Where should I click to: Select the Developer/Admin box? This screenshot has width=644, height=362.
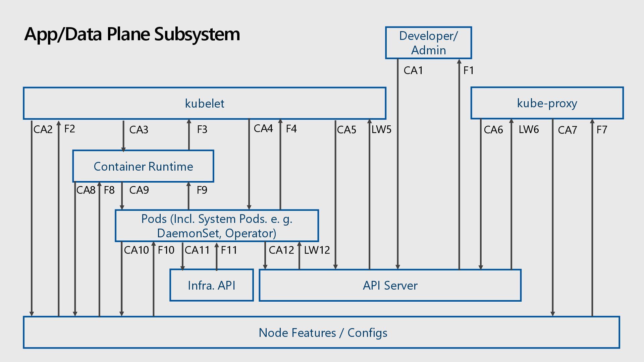pyautogui.click(x=428, y=43)
